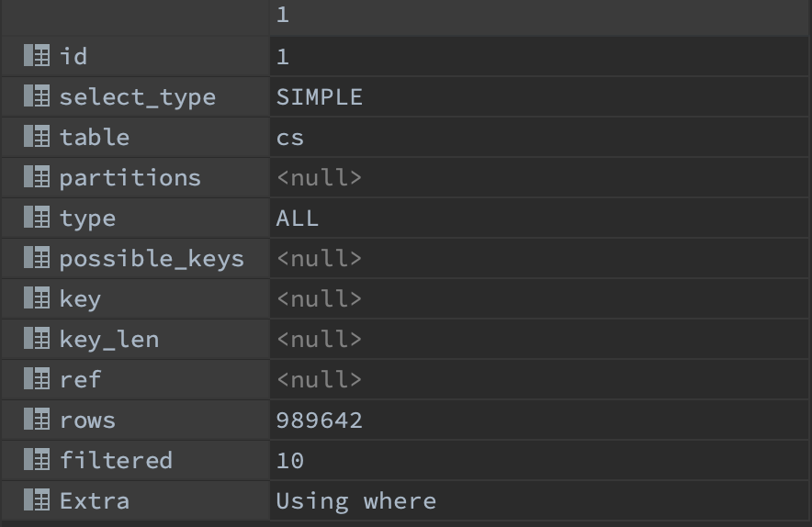Click the key_len row icon

pyautogui.click(x=37, y=339)
